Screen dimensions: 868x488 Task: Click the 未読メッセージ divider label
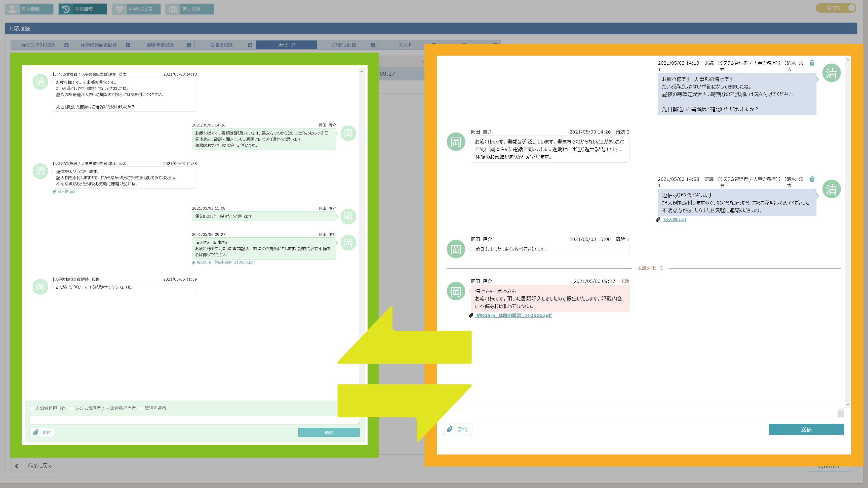pyautogui.click(x=650, y=268)
